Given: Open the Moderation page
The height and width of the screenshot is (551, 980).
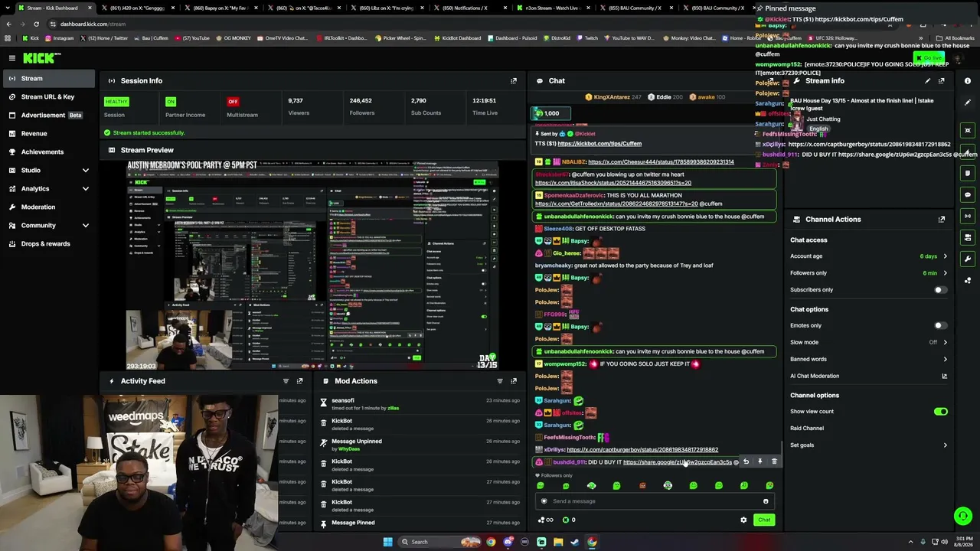Looking at the screenshot, I should [47, 207].
